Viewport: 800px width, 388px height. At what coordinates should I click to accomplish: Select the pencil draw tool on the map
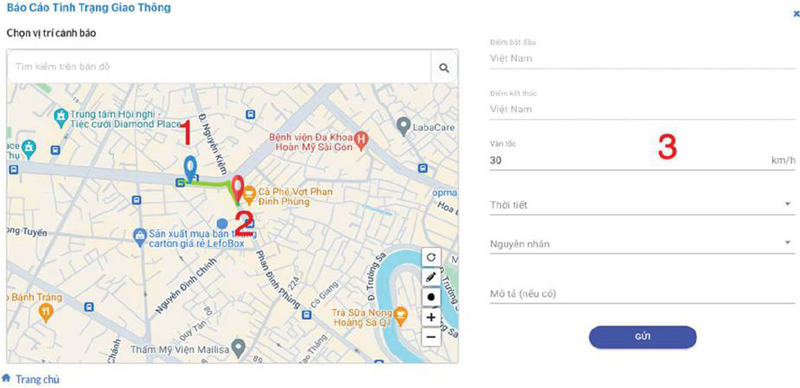click(431, 277)
